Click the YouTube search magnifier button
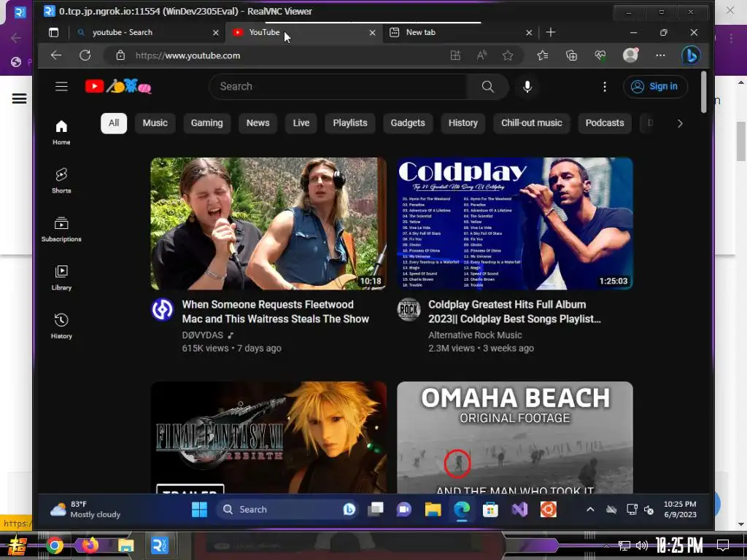 [x=487, y=87]
